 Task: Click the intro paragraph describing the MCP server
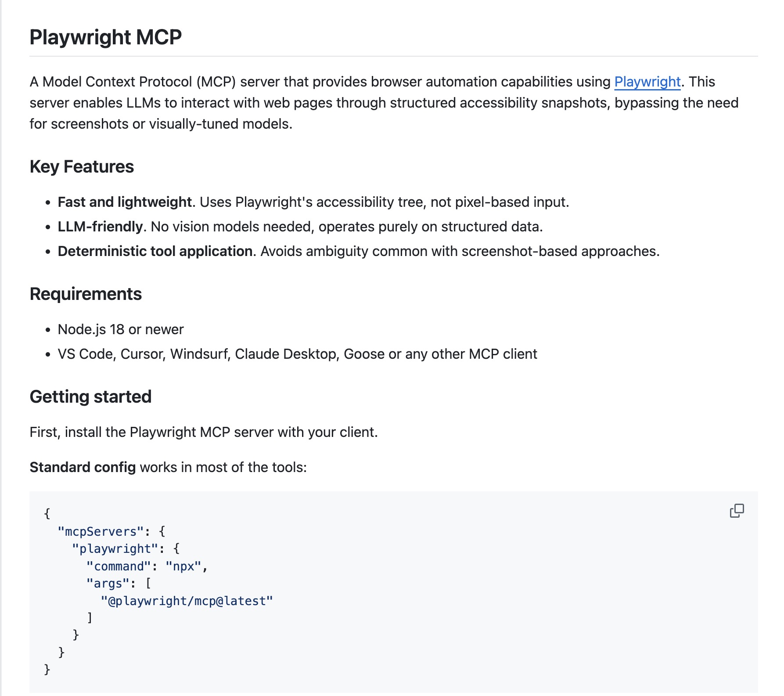[x=307, y=103]
